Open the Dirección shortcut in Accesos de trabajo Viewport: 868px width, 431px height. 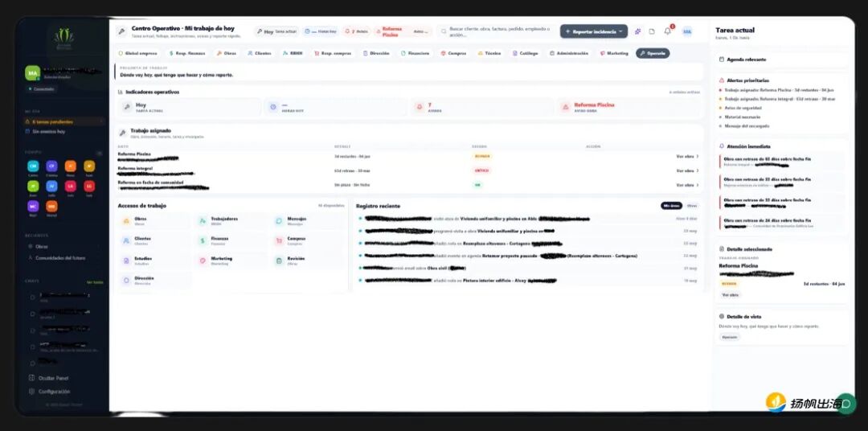(154, 281)
